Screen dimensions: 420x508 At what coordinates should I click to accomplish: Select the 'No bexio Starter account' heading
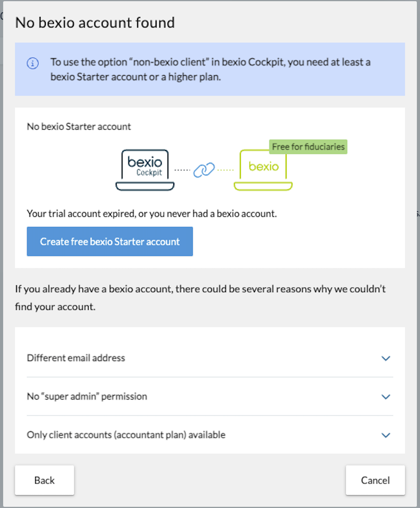coord(79,126)
